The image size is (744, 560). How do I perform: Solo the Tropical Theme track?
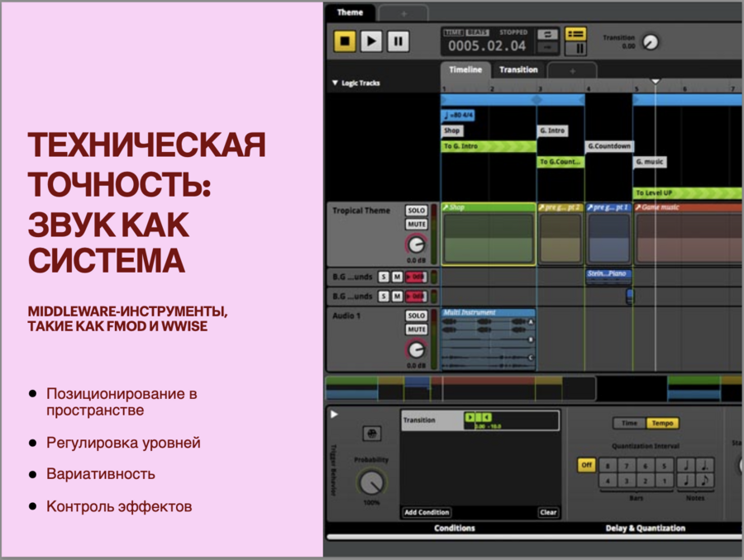coord(416,211)
